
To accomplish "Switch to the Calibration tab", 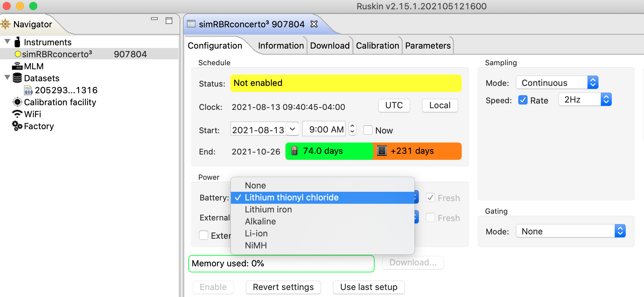I will click(377, 46).
